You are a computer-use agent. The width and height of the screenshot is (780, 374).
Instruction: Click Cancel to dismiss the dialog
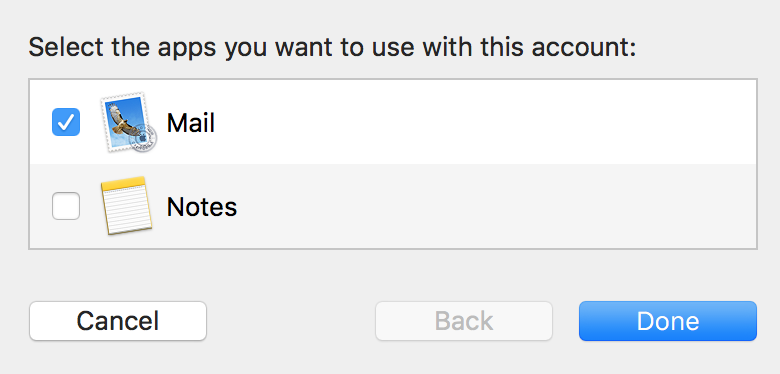click(x=118, y=321)
